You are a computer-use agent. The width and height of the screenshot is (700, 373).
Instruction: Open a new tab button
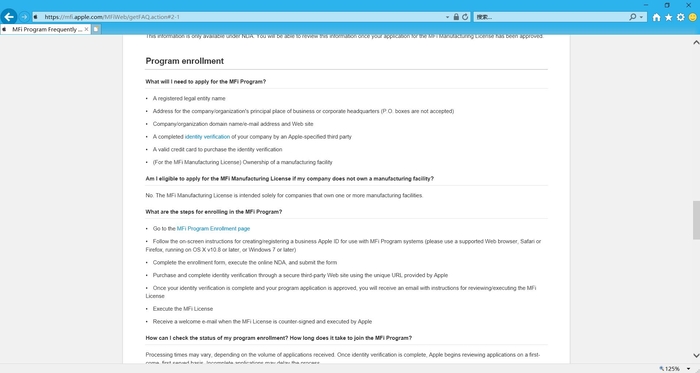tap(96, 29)
